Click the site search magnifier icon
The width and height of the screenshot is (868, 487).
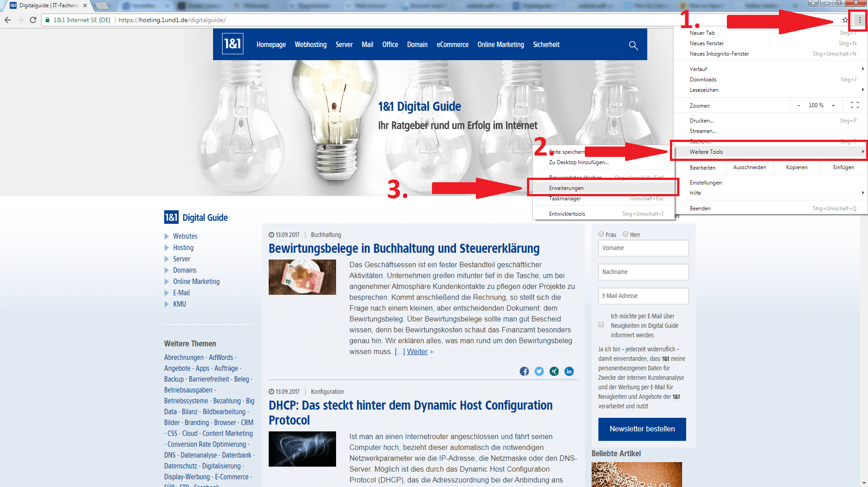[633, 45]
